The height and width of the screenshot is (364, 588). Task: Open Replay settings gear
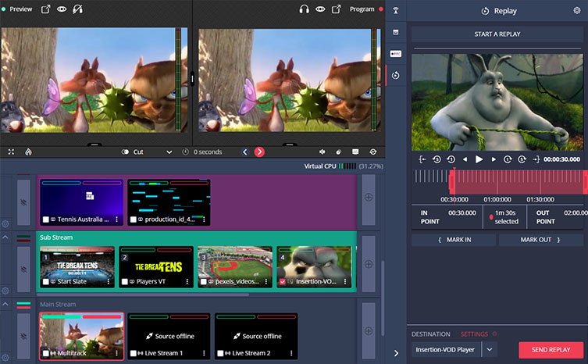577,10
